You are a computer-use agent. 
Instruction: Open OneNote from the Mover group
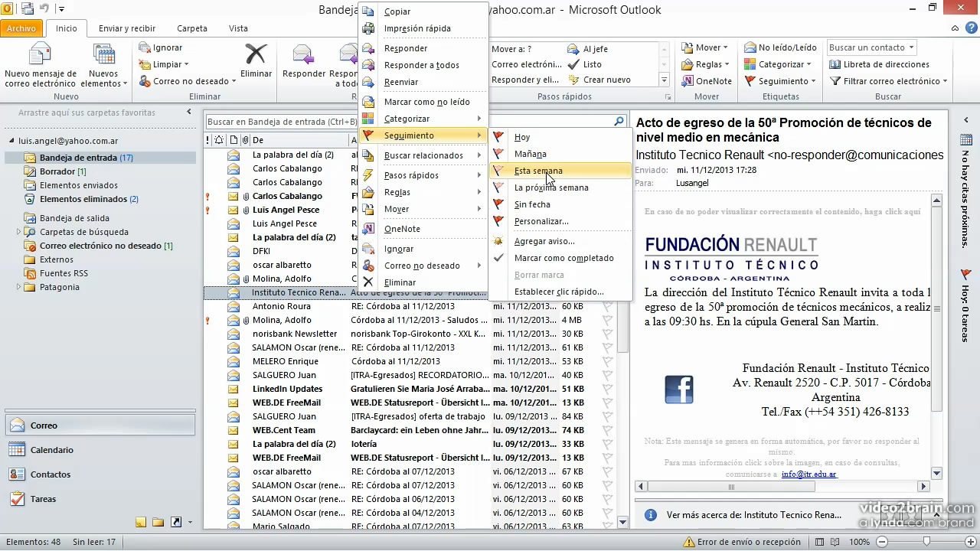[706, 81]
